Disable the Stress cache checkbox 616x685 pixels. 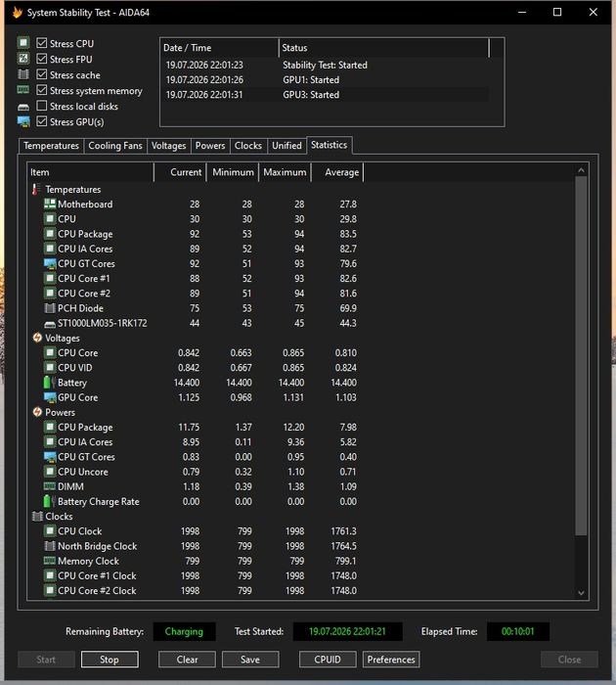41,74
